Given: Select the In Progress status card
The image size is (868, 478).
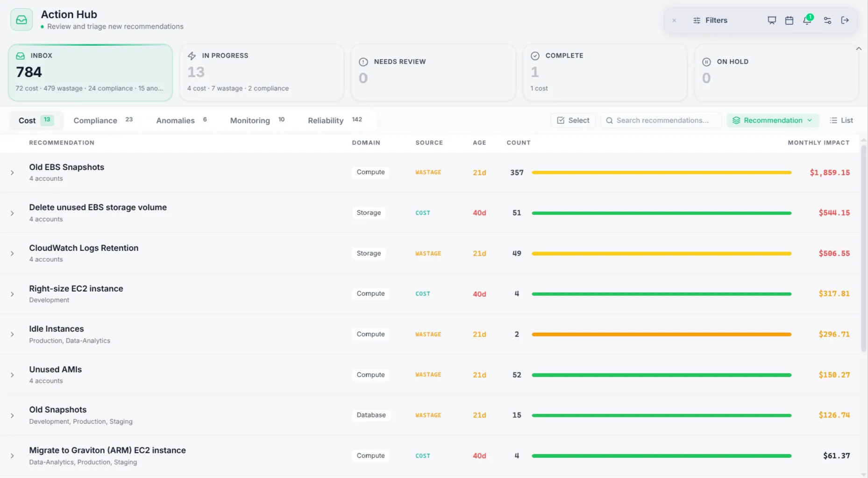Looking at the screenshot, I should (x=262, y=72).
